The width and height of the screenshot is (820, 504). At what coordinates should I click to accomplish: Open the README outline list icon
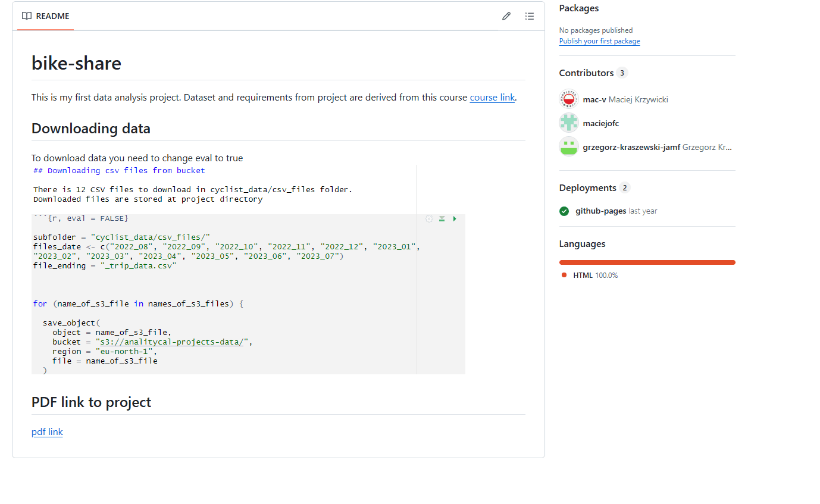[x=529, y=16]
